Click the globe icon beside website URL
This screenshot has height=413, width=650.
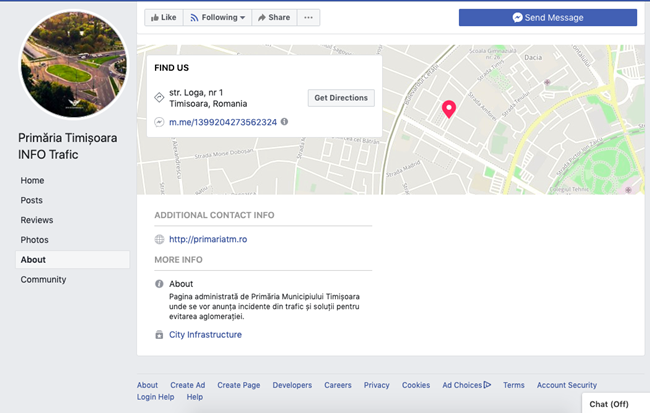pos(159,240)
